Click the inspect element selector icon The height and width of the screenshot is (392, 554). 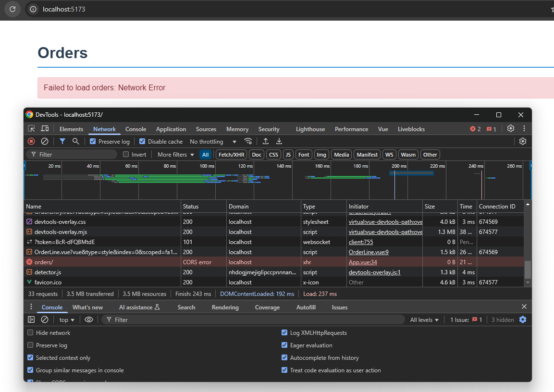tap(31, 129)
